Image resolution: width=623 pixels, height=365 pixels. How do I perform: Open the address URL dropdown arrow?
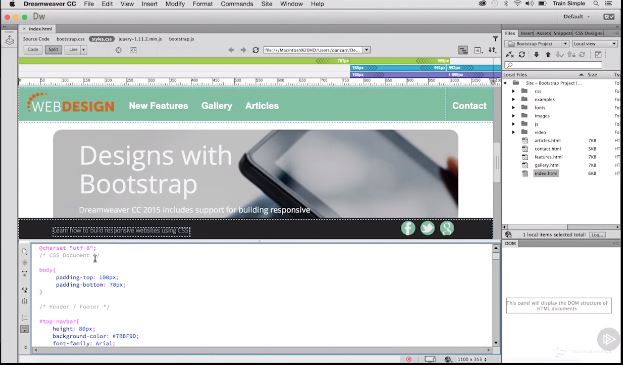pyautogui.click(x=367, y=50)
